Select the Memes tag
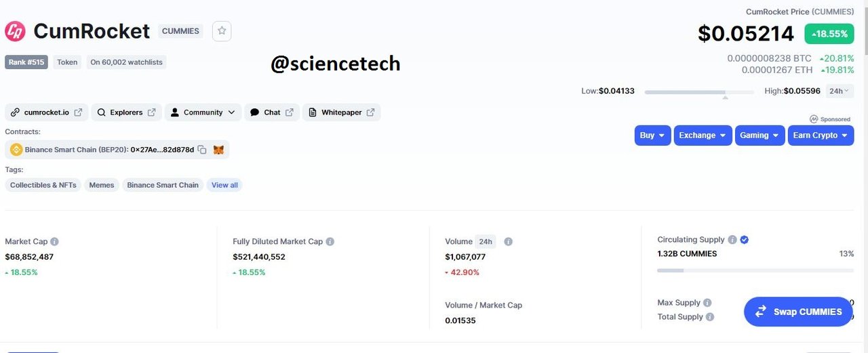Screen dimensions: 868x353 click(102, 185)
